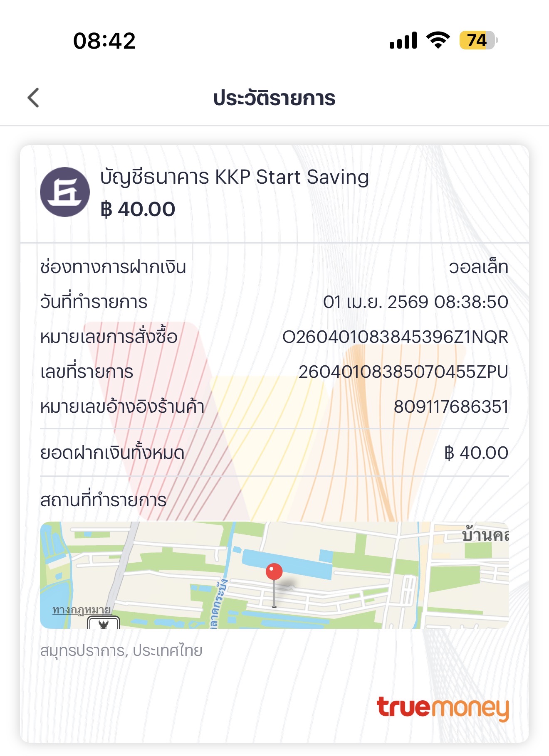Screen dimensions: 549x756
Task: Tap the สมุทรปราการ, ประเทศไทย location text
Action: click(121, 650)
